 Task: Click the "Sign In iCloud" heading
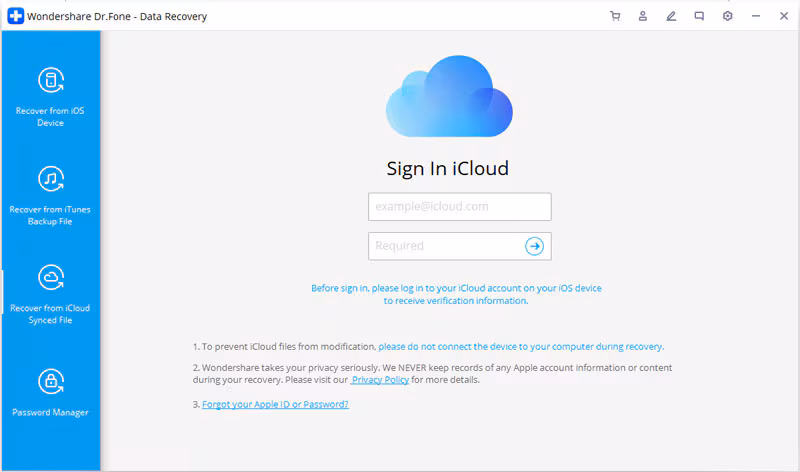pyautogui.click(x=447, y=168)
